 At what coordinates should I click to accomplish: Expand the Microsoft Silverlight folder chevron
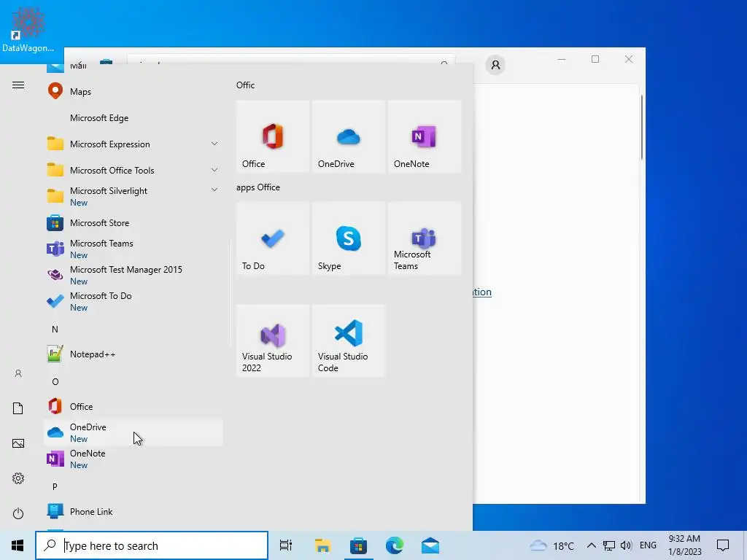tap(214, 190)
